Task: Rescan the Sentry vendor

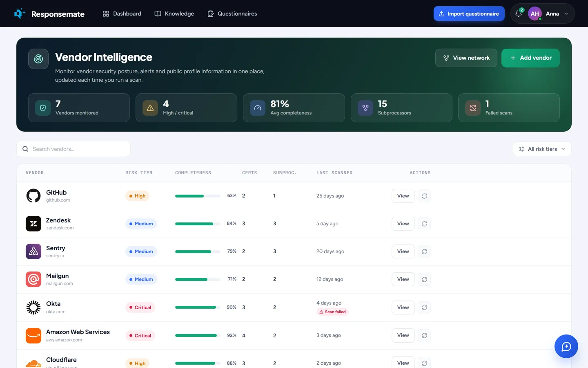Action: click(424, 251)
